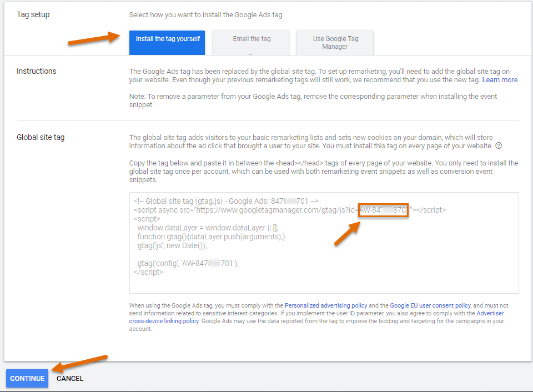
Task: Open the "Use Google Tag Manager" tab
Action: pos(335,42)
